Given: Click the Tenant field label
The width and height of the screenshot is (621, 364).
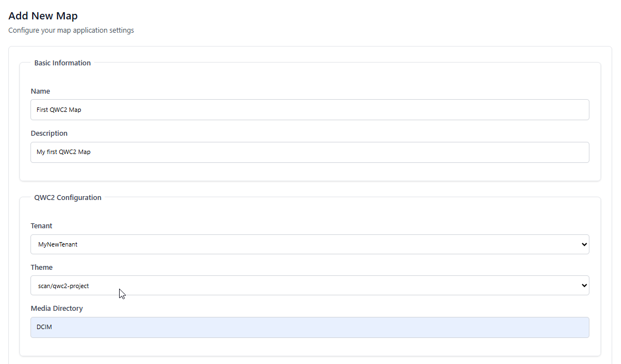Looking at the screenshot, I should tap(42, 226).
